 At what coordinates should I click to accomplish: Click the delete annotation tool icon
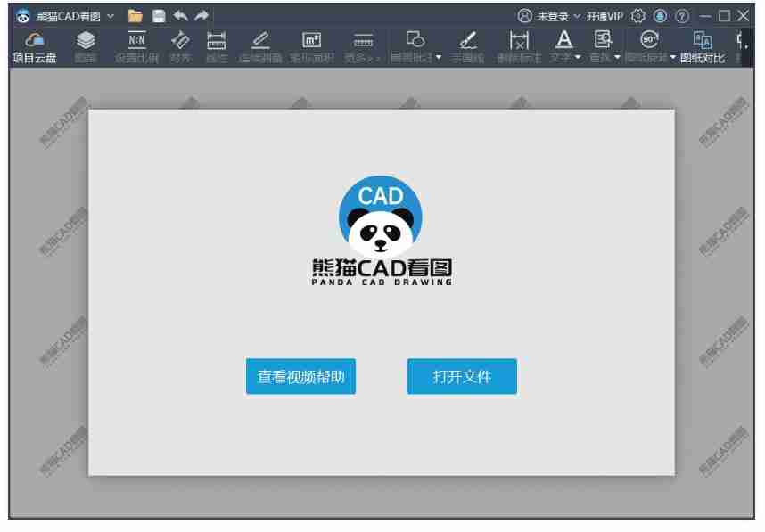tap(519, 40)
